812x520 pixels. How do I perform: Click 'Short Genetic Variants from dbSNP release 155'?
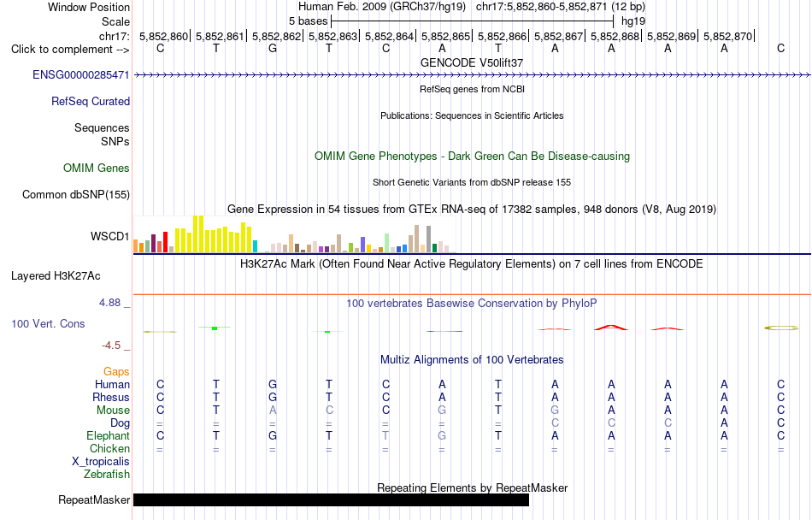tap(472, 182)
